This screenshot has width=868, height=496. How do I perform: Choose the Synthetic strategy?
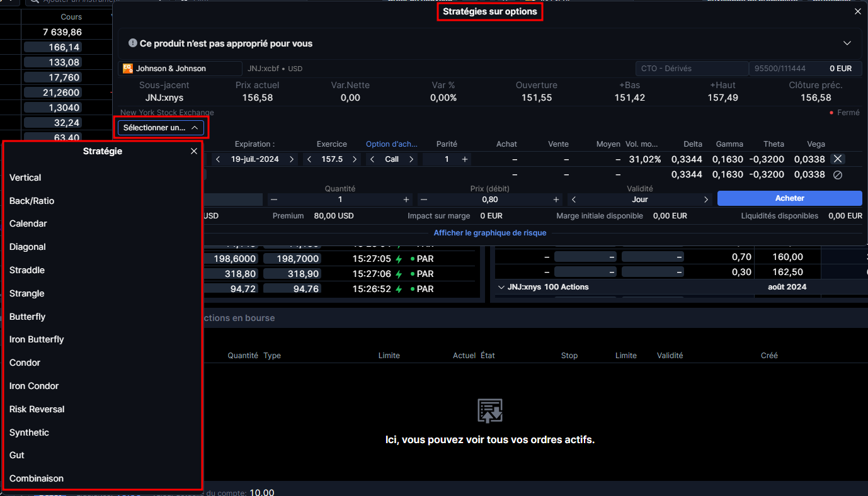29,432
